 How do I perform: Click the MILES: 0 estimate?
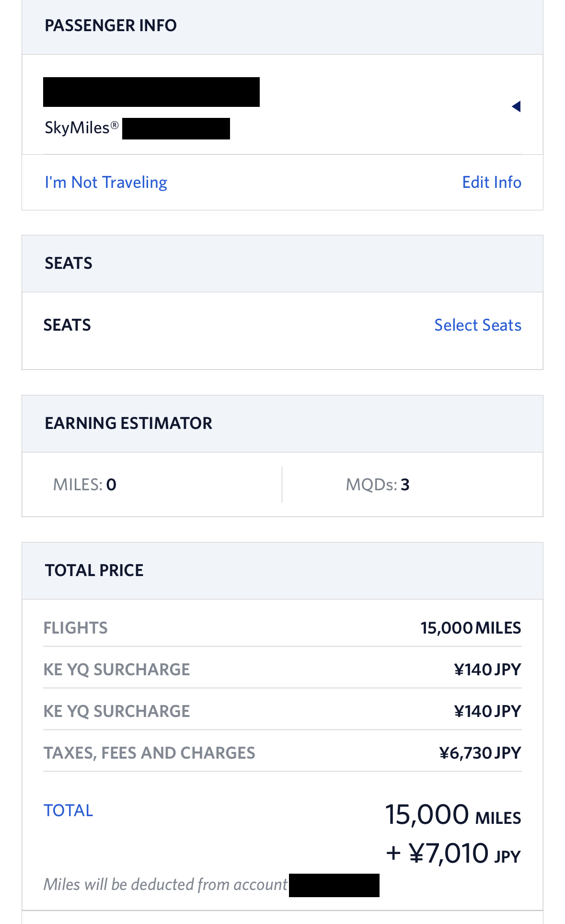(x=85, y=485)
